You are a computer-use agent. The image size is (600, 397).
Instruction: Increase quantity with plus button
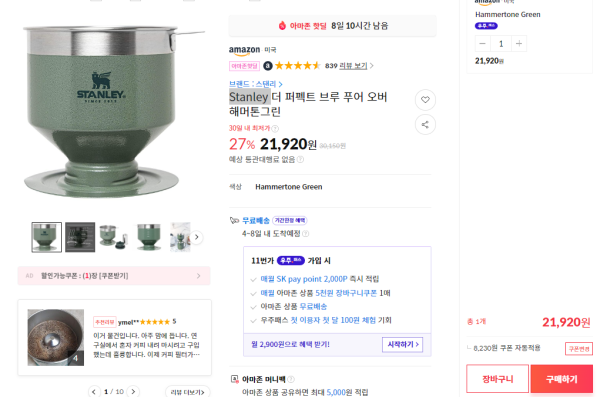pyautogui.click(x=519, y=44)
